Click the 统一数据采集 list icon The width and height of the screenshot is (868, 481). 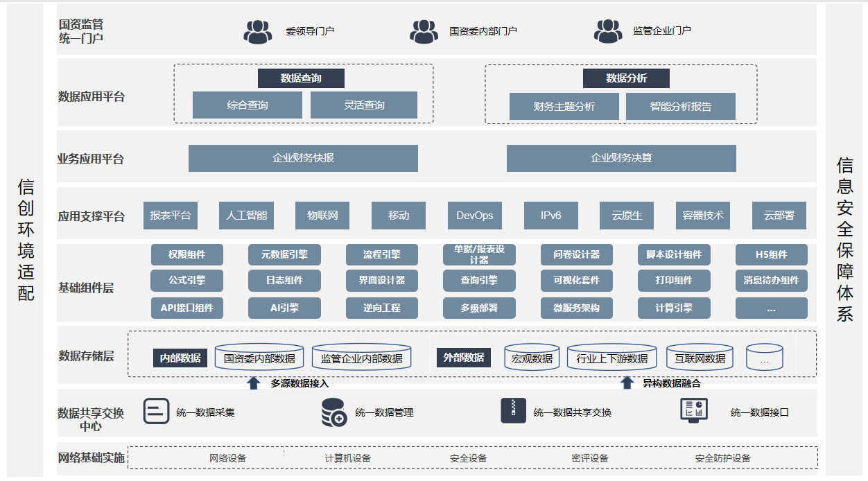pos(156,411)
